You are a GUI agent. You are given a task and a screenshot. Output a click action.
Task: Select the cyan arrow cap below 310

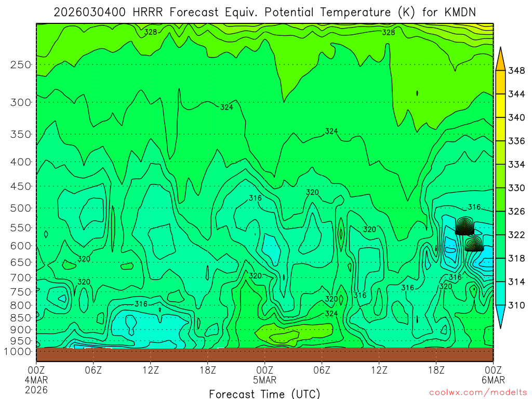tap(500, 314)
